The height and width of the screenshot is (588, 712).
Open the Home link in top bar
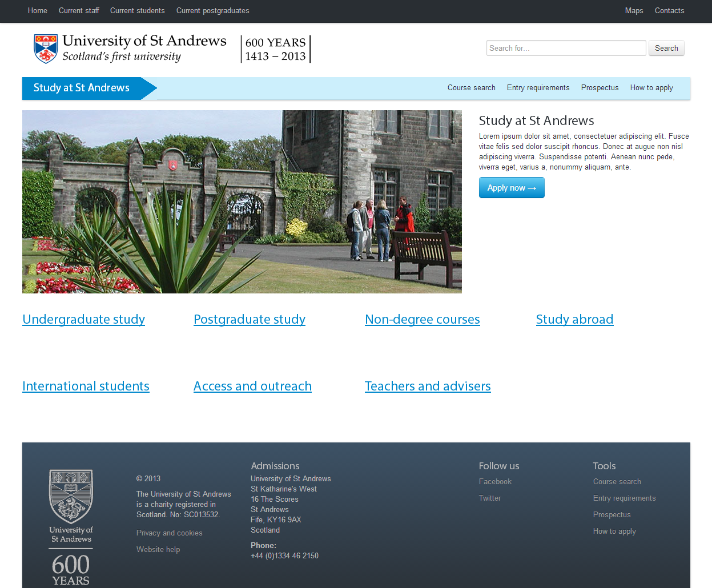click(x=38, y=10)
